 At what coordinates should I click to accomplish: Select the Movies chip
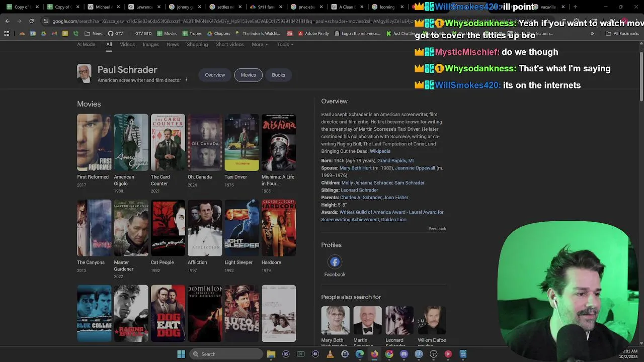tap(248, 75)
